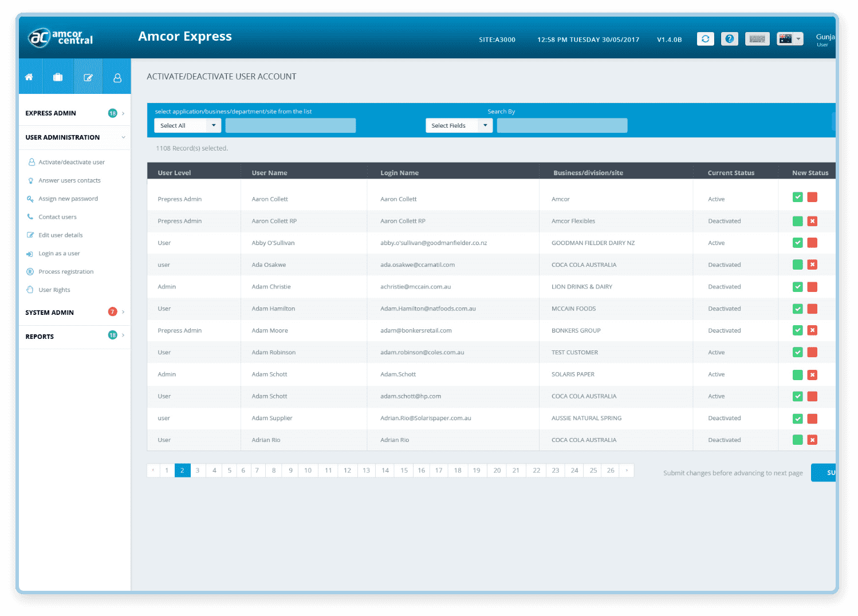Click the Adam Supplier user name

point(272,418)
